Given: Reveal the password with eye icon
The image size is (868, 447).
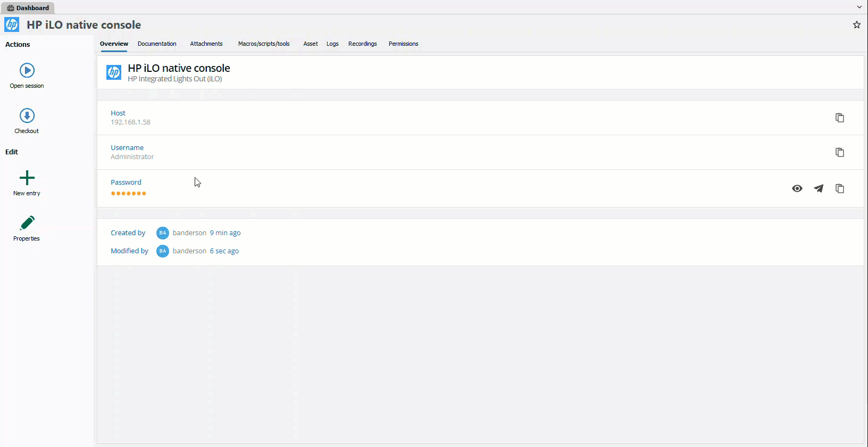Looking at the screenshot, I should [797, 188].
